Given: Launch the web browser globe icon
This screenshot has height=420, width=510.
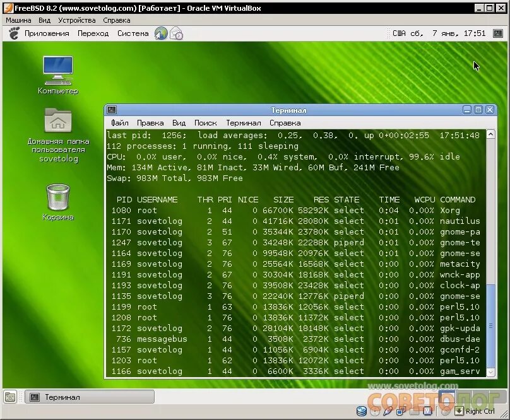Looking at the screenshot, I should coord(161,33).
